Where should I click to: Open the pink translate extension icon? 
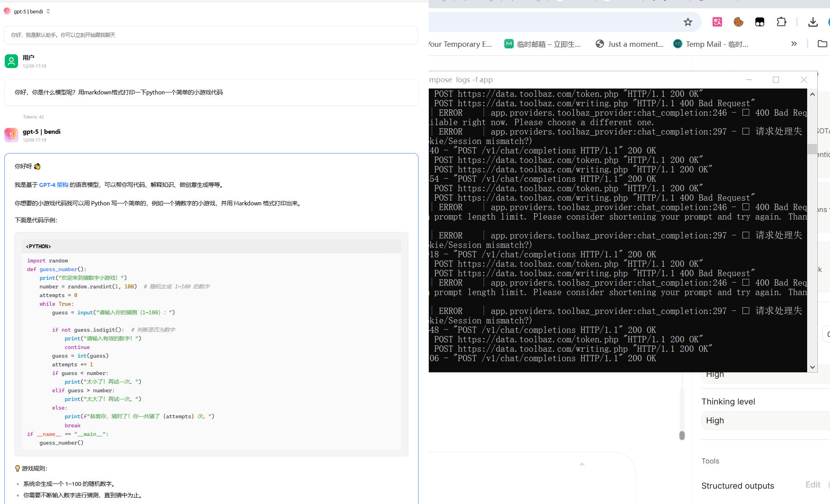coord(717,22)
